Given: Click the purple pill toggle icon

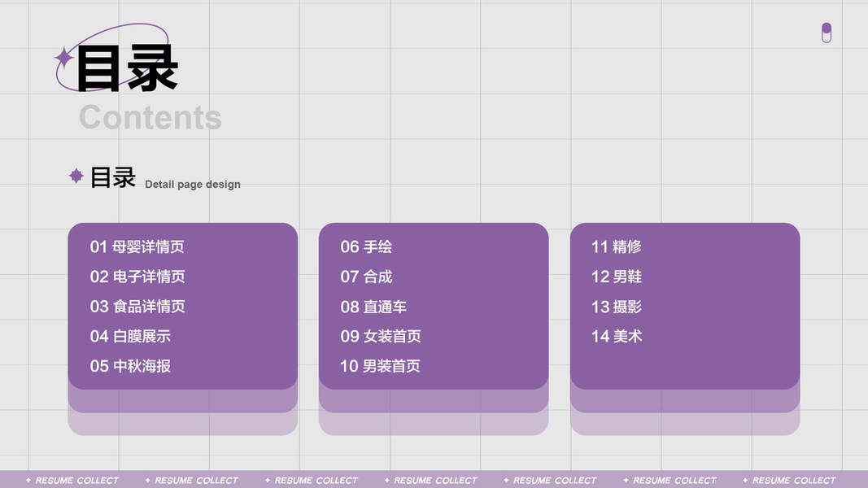Looking at the screenshot, I should 827,33.
